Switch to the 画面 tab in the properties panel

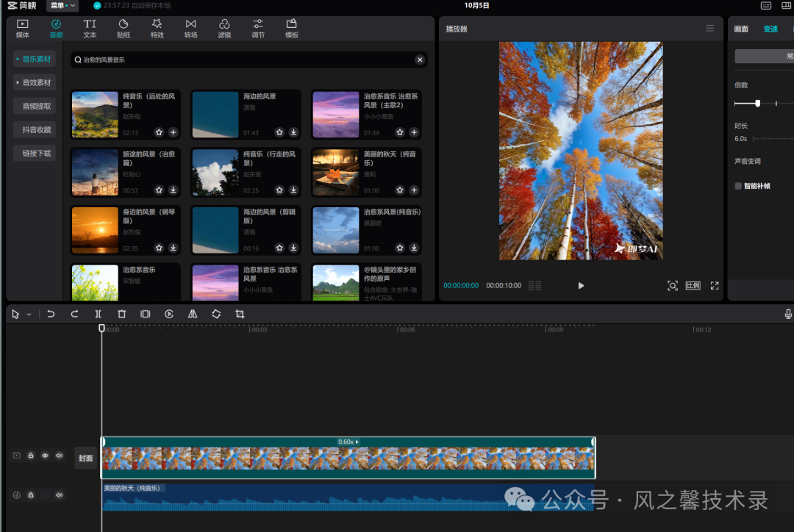741,29
